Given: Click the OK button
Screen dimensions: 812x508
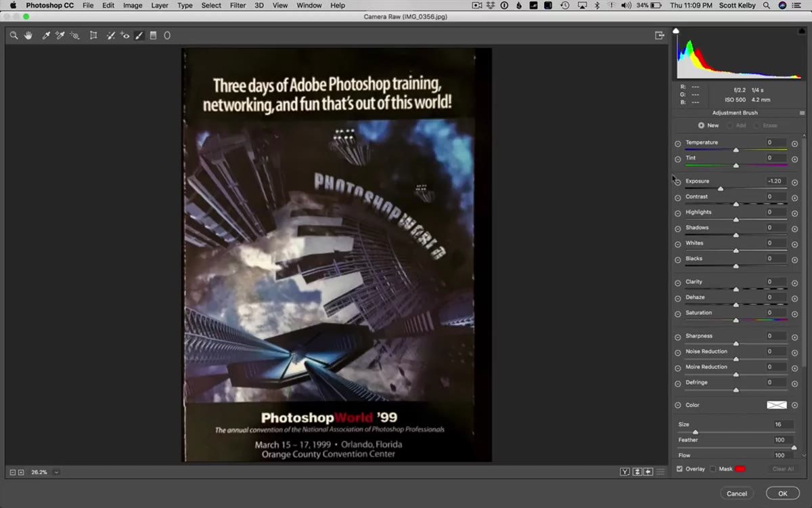Looking at the screenshot, I should [x=782, y=493].
